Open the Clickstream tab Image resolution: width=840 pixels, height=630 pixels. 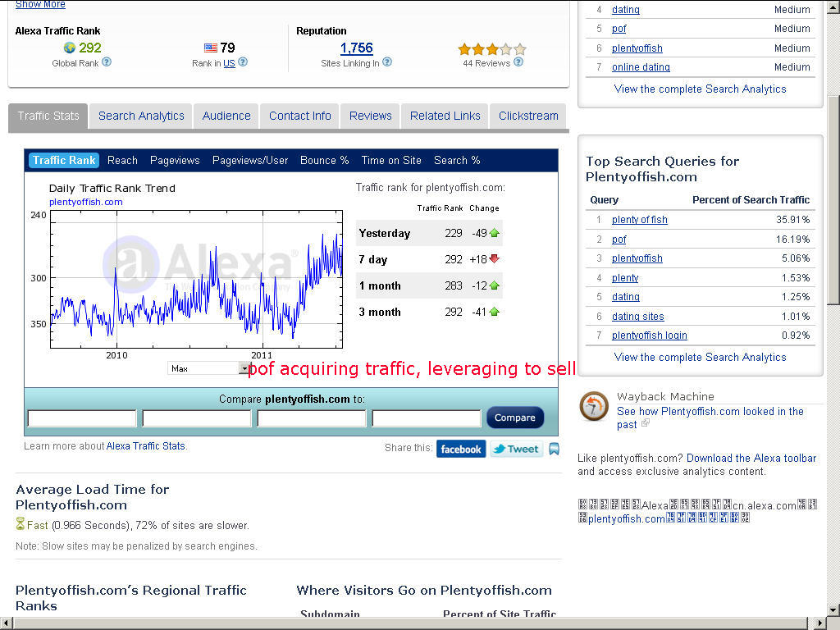(x=528, y=116)
